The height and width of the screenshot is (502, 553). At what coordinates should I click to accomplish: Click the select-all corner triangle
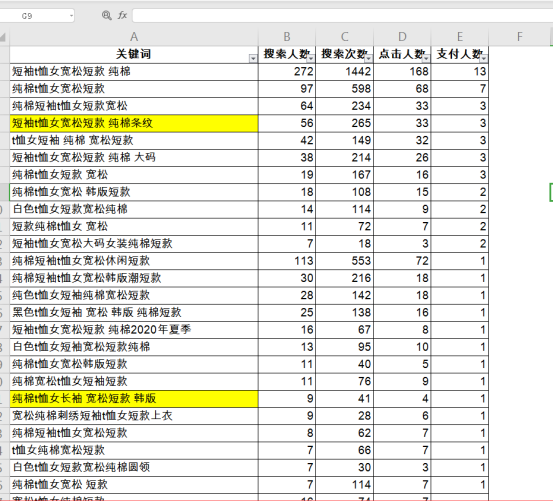click(3, 37)
